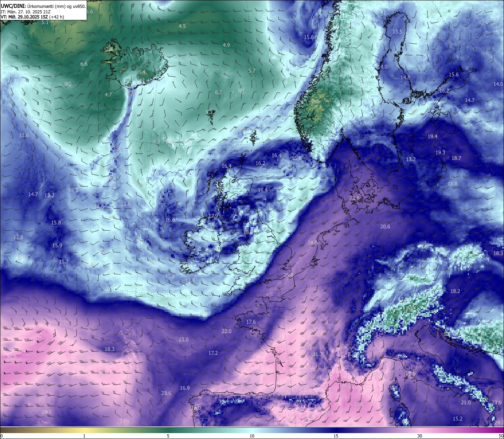This screenshot has height=439, width=504.
Task: Click the VT valid time (+42 h) line
Action: point(32,17)
